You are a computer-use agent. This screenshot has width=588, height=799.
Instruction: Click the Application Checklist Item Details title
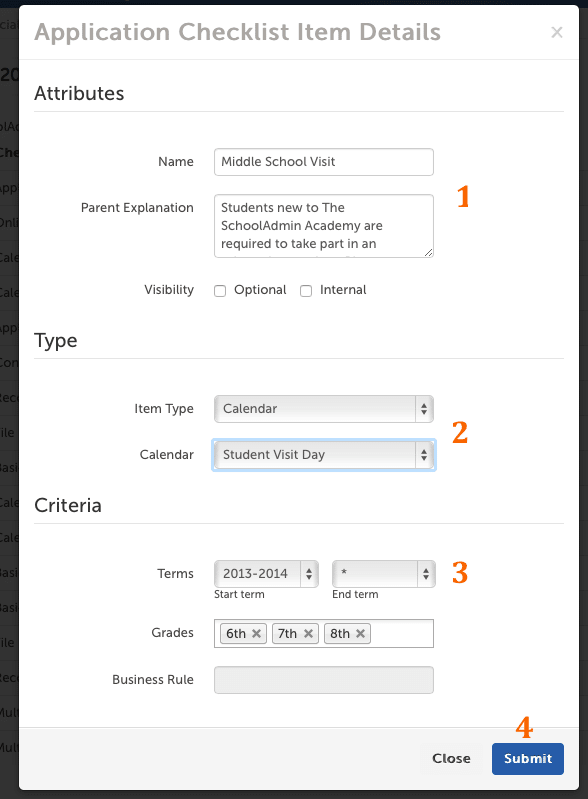pos(237,32)
